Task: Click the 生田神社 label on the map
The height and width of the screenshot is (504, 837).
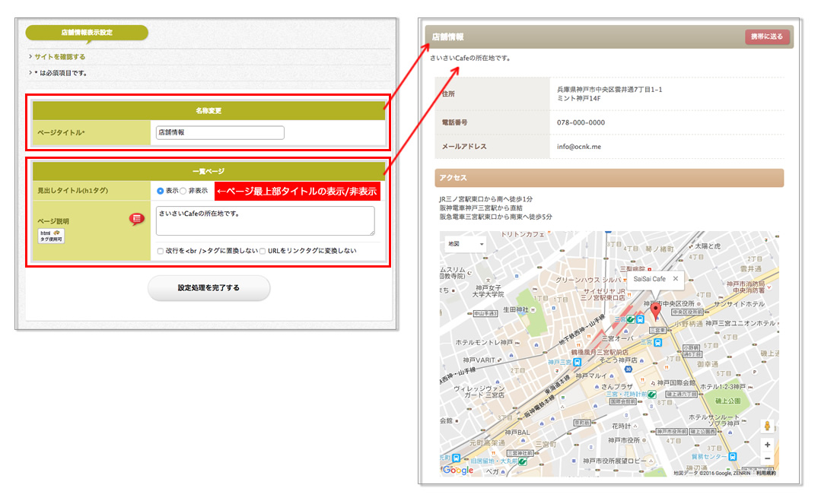Action: pos(516,310)
